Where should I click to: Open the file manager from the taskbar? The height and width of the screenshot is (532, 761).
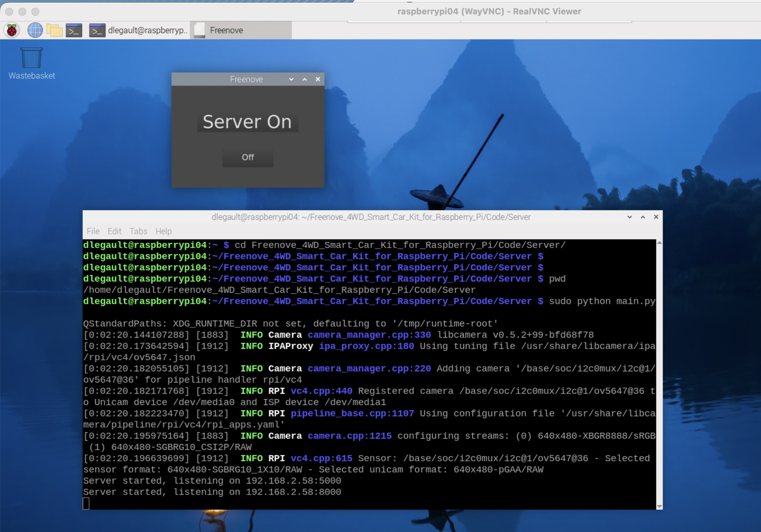pos(54,30)
